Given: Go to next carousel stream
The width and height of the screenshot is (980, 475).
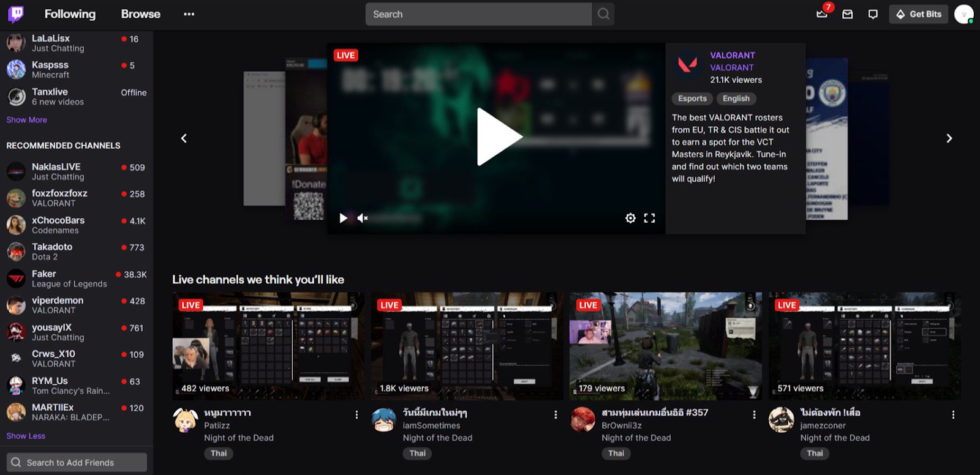Looking at the screenshot, I should click(x=949, y=138).
